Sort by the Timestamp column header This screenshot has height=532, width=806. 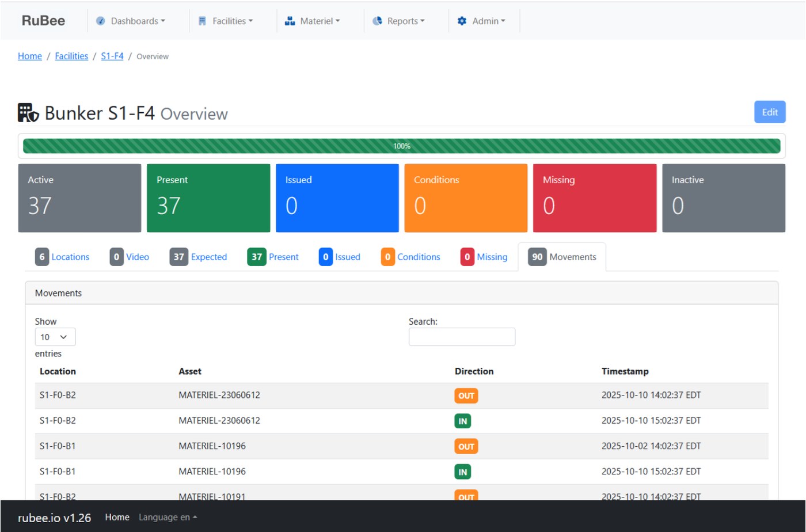pos(625,371)
